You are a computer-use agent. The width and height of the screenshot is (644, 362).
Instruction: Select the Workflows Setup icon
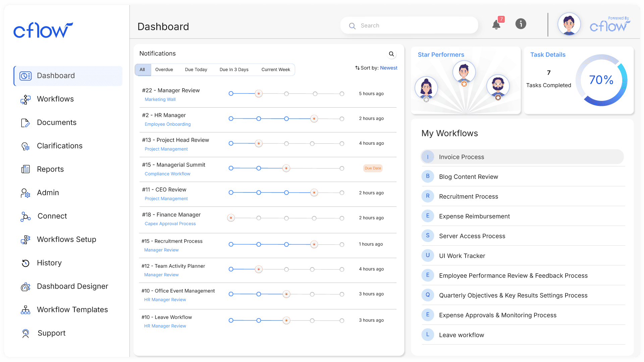tap(25, 239)
